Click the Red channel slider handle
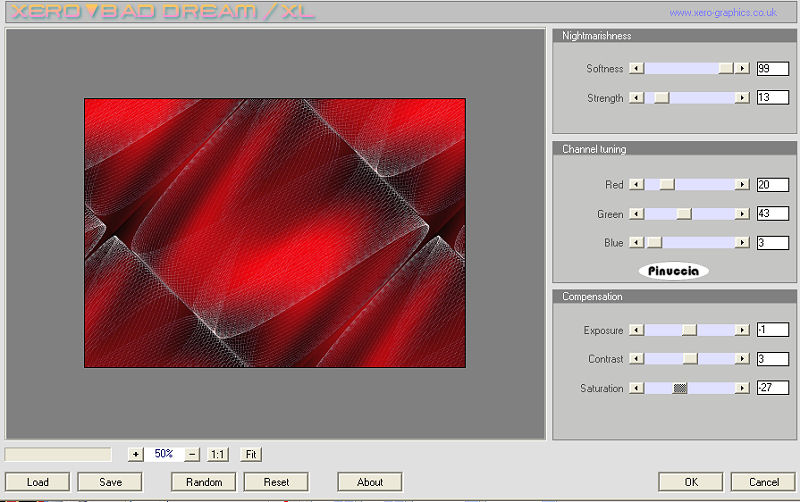 pyautogui.click(x=667, y=184)
